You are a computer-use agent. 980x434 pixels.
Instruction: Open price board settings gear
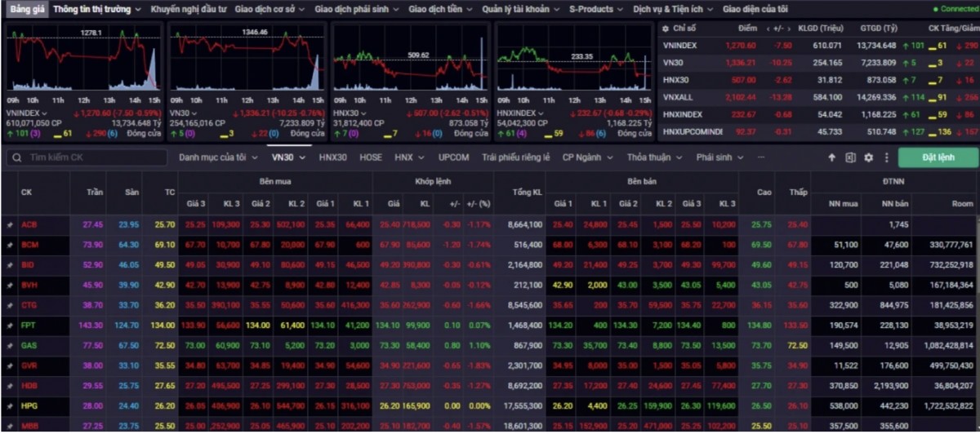tap(868, 157)
